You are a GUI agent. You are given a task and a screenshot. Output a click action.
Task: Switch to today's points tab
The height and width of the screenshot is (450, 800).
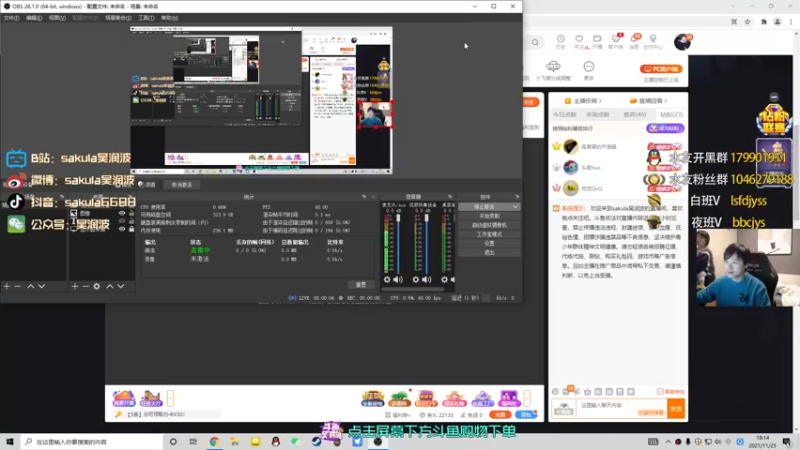[565, 115]
